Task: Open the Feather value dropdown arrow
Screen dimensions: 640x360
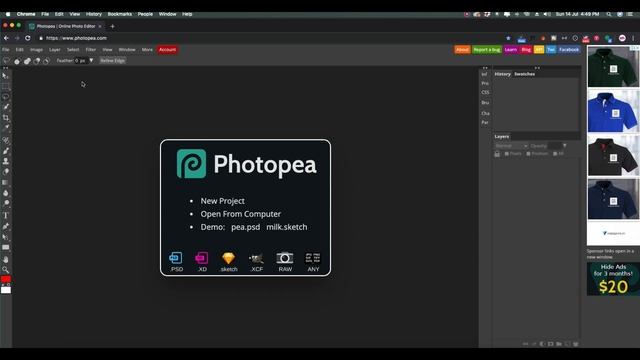Action: click(91, 60)
